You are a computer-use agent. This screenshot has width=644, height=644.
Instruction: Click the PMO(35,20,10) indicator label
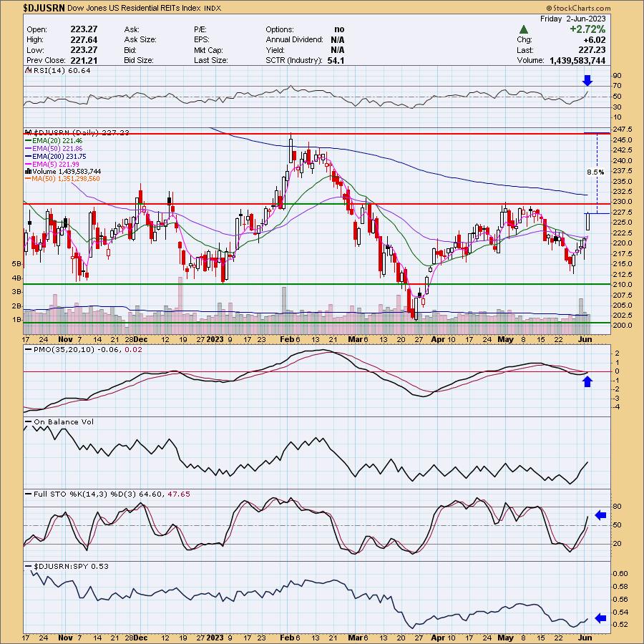click(84, 349)
